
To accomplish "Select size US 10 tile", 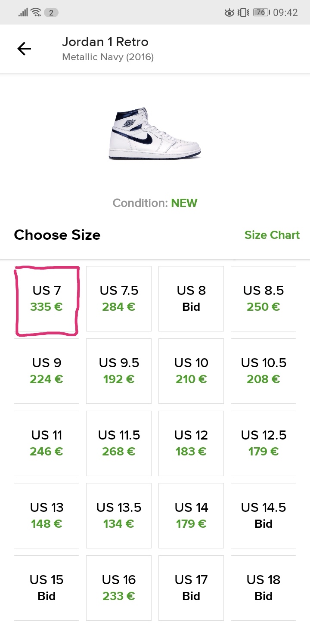I will pos(191,371).
